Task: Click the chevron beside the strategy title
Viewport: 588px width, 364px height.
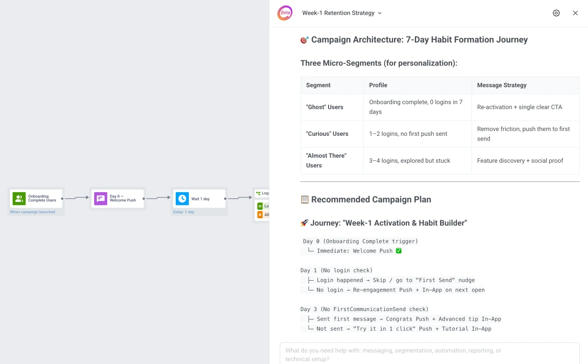Action: (379, 13)
